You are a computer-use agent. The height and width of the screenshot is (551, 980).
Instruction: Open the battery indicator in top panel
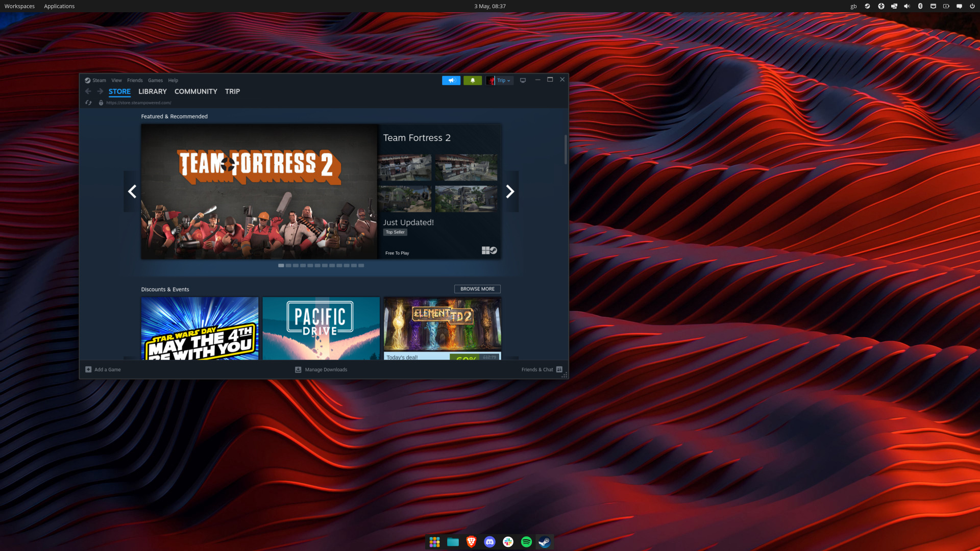tap(946, 6)
